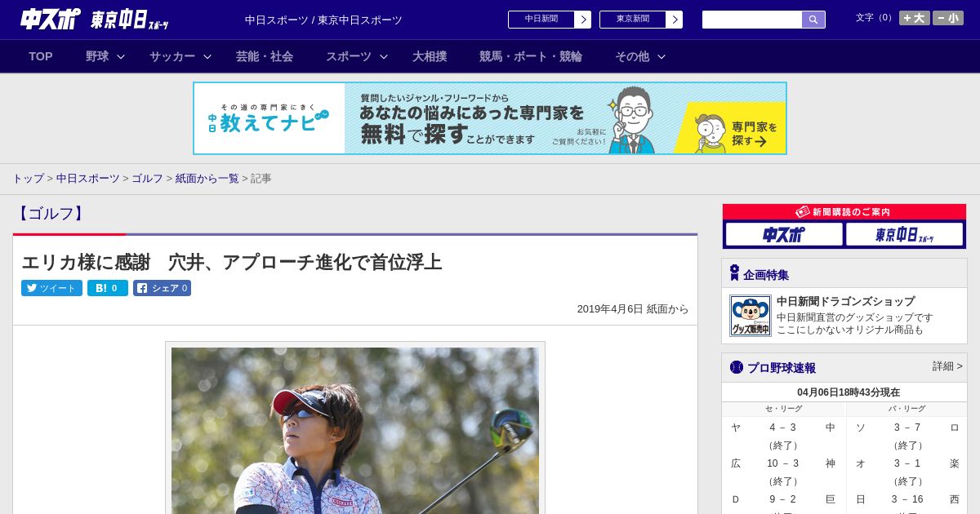Open 中日新聞 arrow button
The image size is (980, 514).
582,20
